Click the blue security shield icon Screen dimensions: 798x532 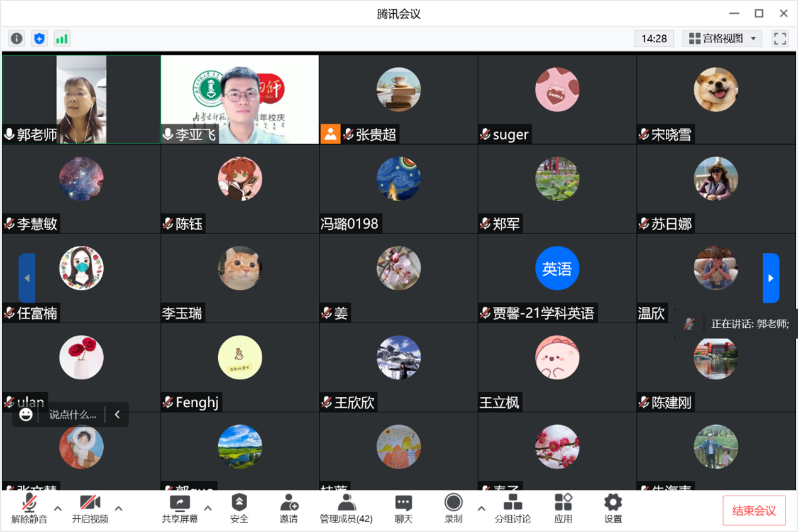40,38
